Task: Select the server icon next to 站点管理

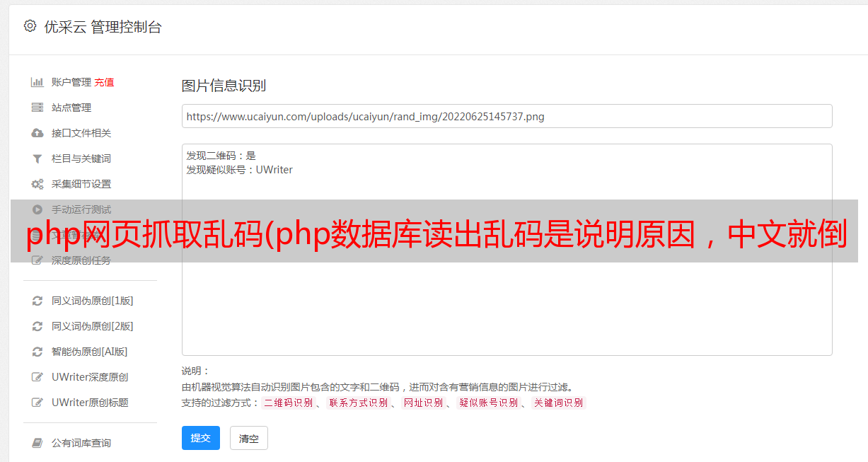Action: pyautogui.click(x=37, y=108)
